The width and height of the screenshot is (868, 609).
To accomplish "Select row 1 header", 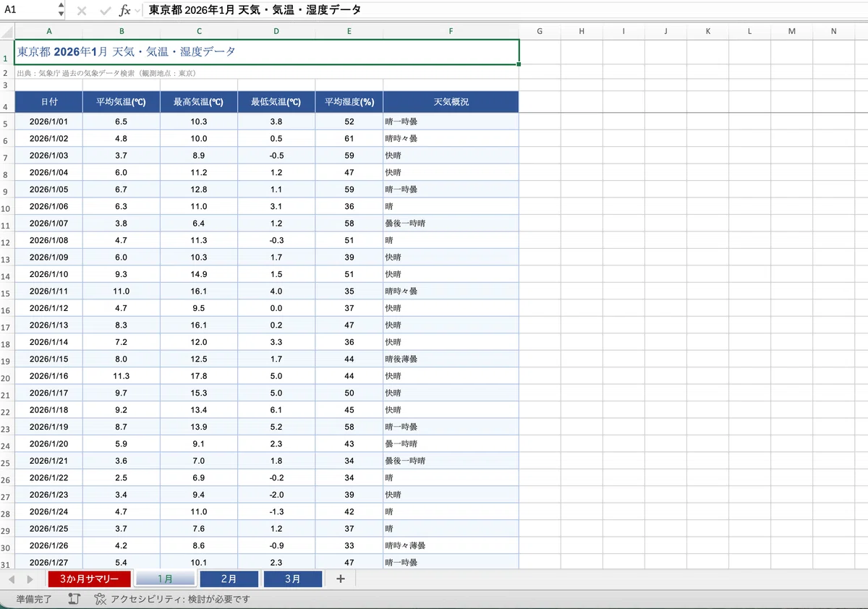I will [7, 51].
